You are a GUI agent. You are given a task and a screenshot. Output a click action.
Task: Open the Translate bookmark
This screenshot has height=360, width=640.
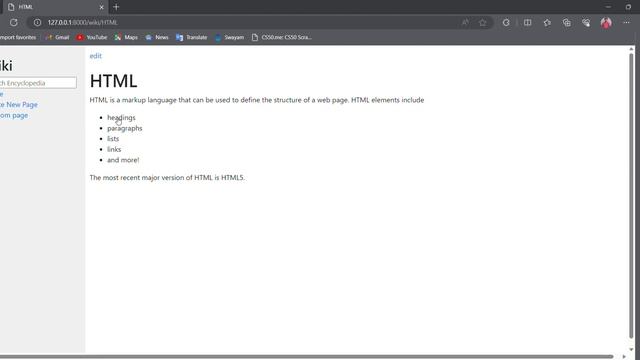coord(192,37)
